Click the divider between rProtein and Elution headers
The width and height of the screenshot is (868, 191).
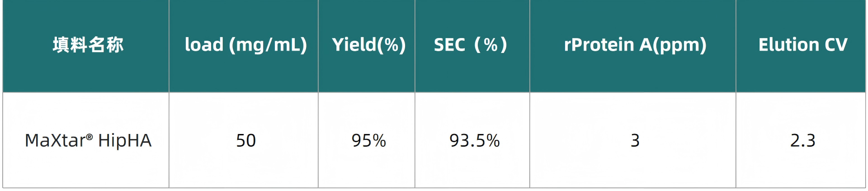pos(736,45)
